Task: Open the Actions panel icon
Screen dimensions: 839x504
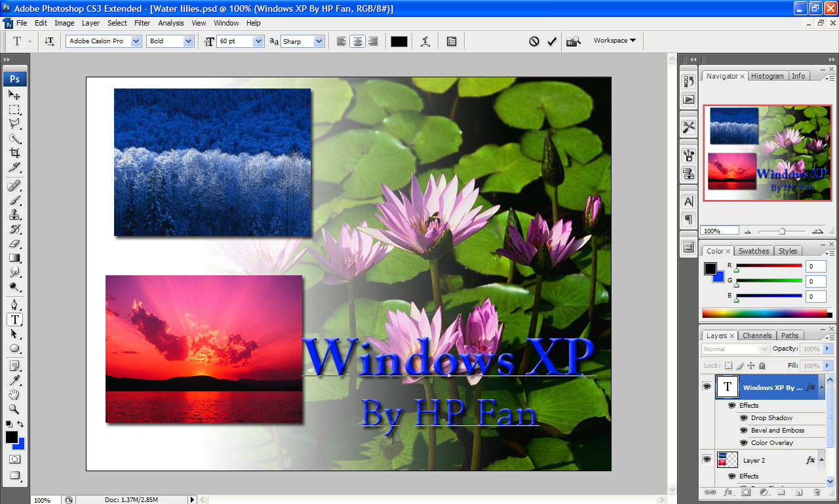Action: (688, 100)
